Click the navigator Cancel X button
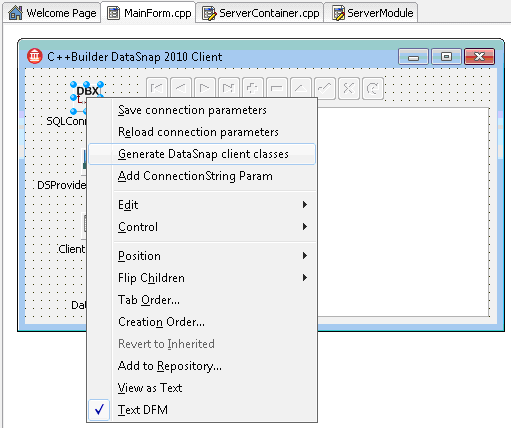511x428 pixels. coord(349,88)
